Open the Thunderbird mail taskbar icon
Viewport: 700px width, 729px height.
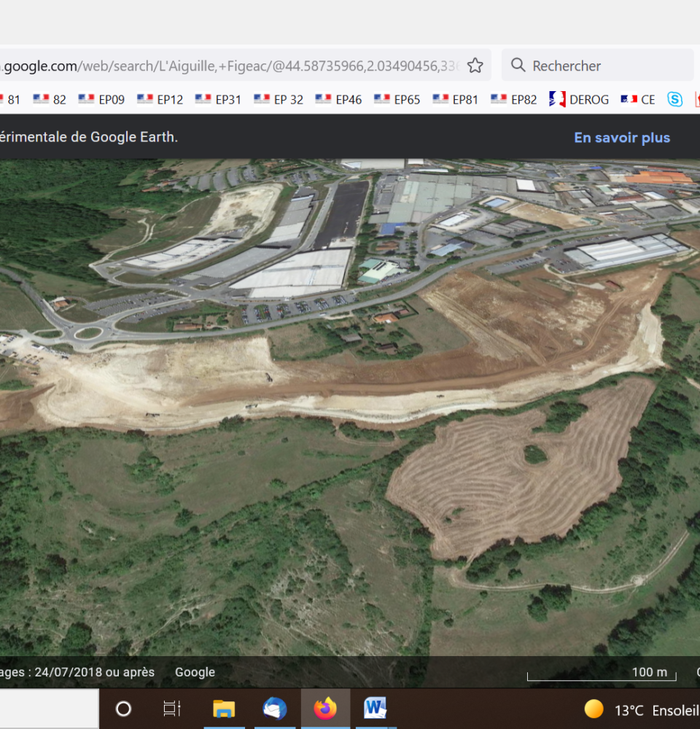pyautogui.click(x=275, y=709)
